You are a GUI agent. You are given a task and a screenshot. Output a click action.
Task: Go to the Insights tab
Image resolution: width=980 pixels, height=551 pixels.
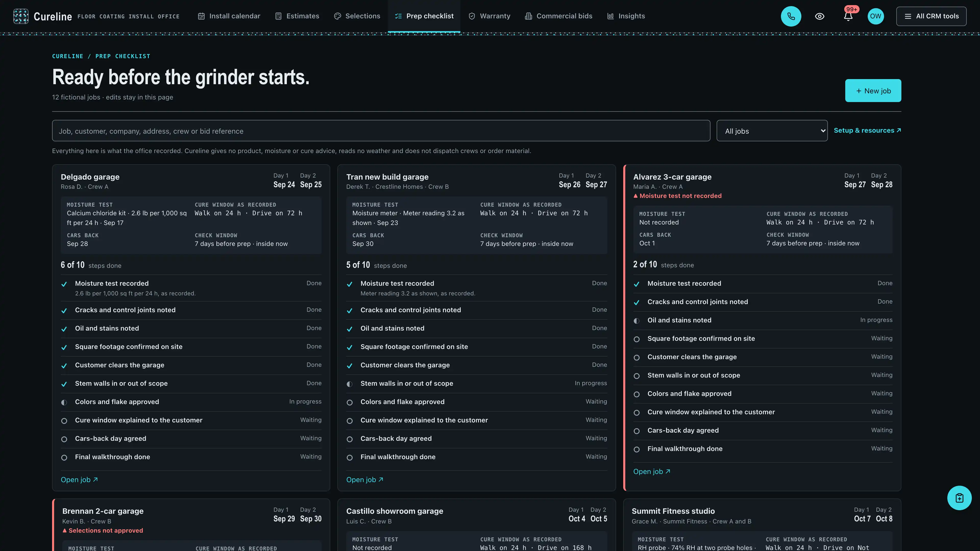click(x=626, y=16)
